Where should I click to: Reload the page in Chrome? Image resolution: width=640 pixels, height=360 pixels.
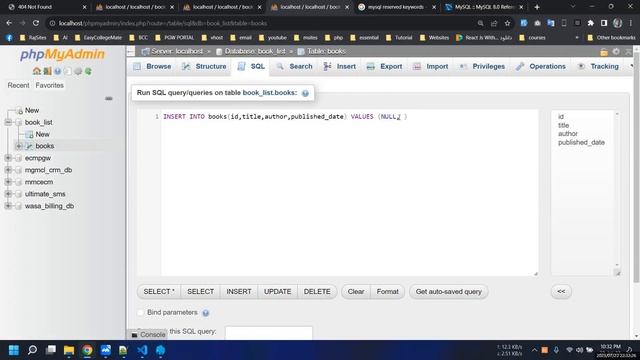click(x=36, y=23)
